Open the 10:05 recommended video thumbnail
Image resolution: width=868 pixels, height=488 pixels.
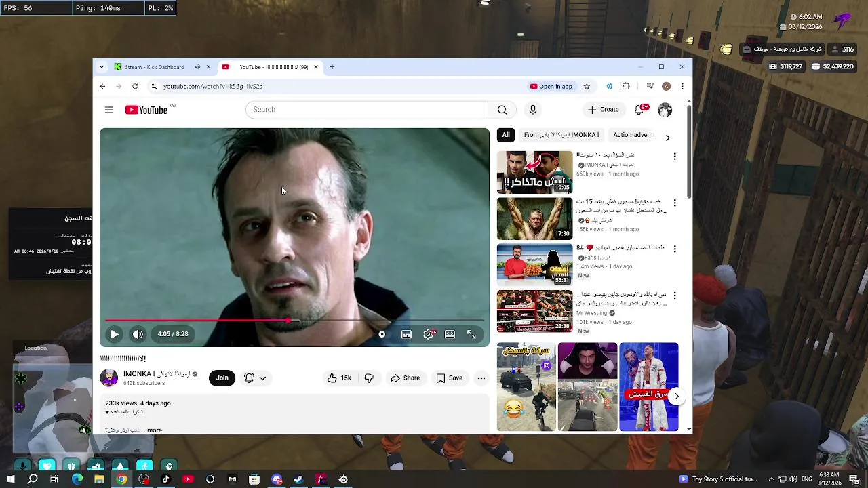point(534,172)
